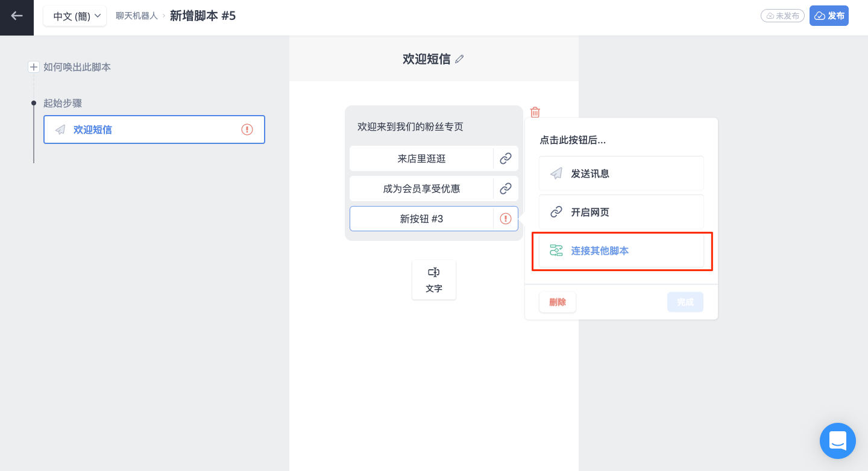This screenshot has height=471, width=868.
Task: Select the 发送讯息 option
Action: 621,173
